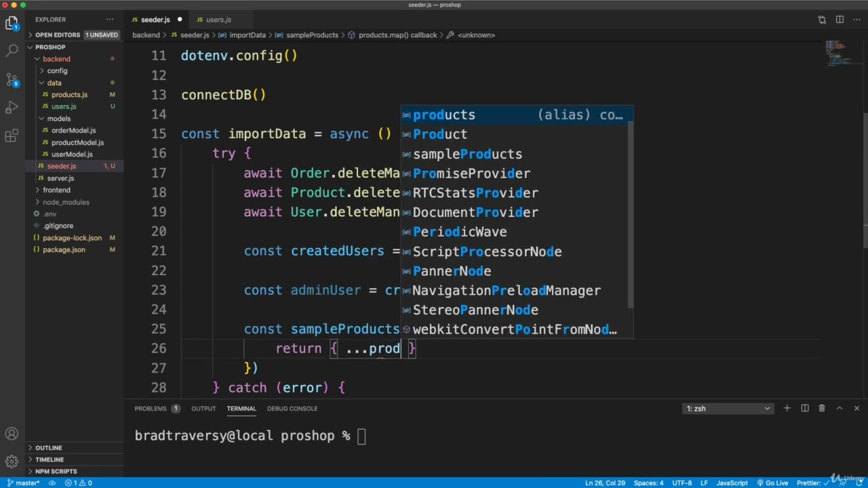Change end of line sequence LF
The width and height of the screenshot is (868, 488).
[x=704, y=483]
